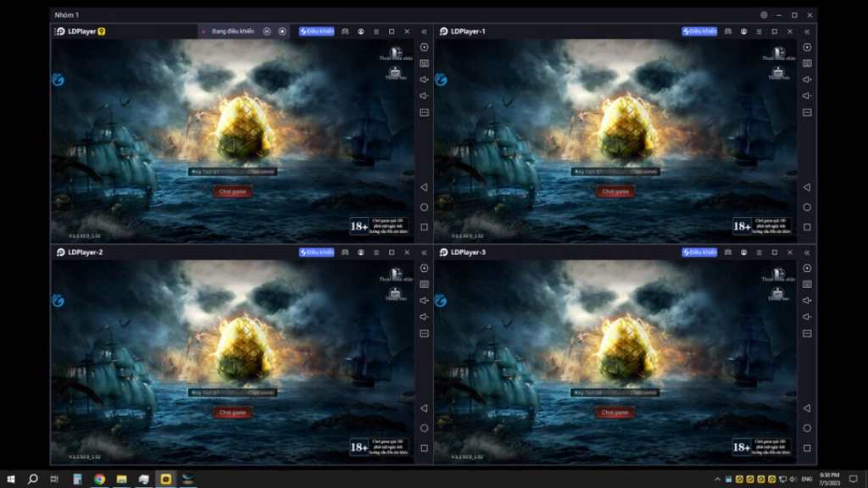Open keyboard mapping in LDPlayer-2 sidebar
This screenshot has width=868, height=488.
point(424,285)
